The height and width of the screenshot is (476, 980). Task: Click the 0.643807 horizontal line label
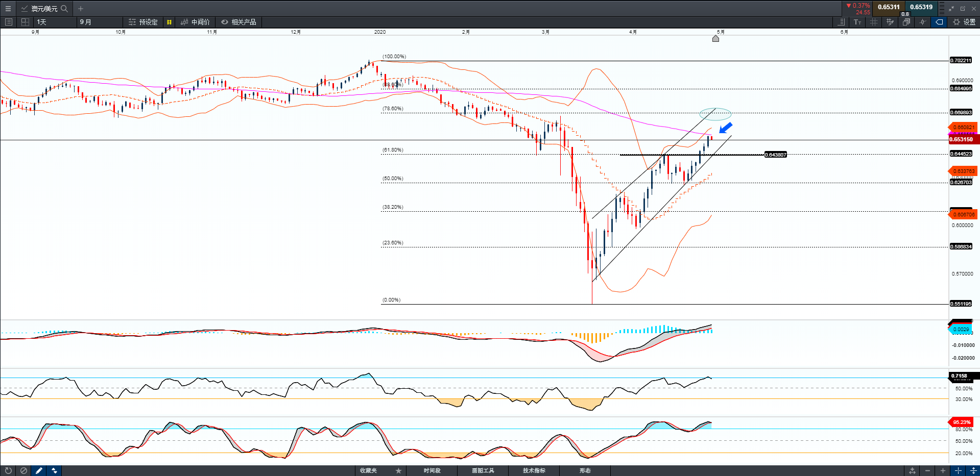coord(775,155)
